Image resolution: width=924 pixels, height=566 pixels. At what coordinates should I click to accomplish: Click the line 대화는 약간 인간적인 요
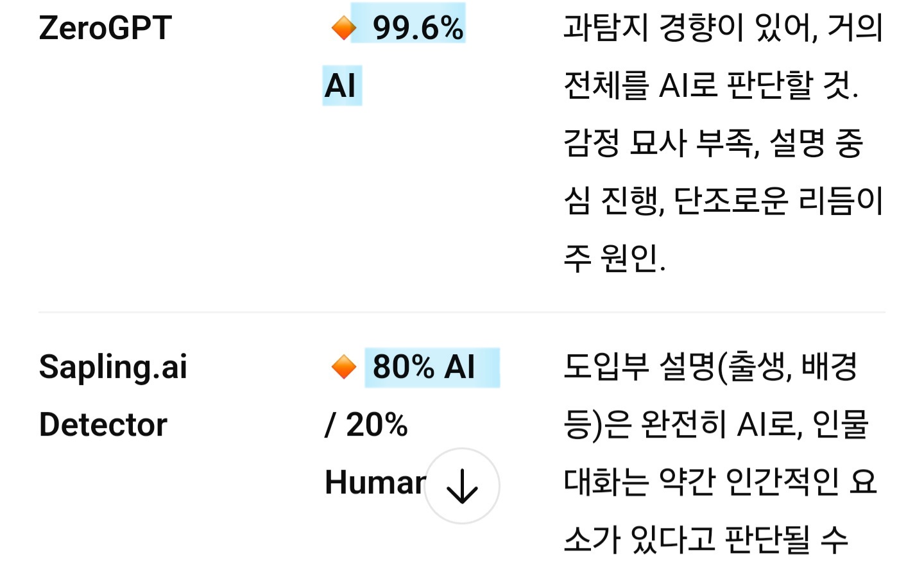click(x=720, y=483)
